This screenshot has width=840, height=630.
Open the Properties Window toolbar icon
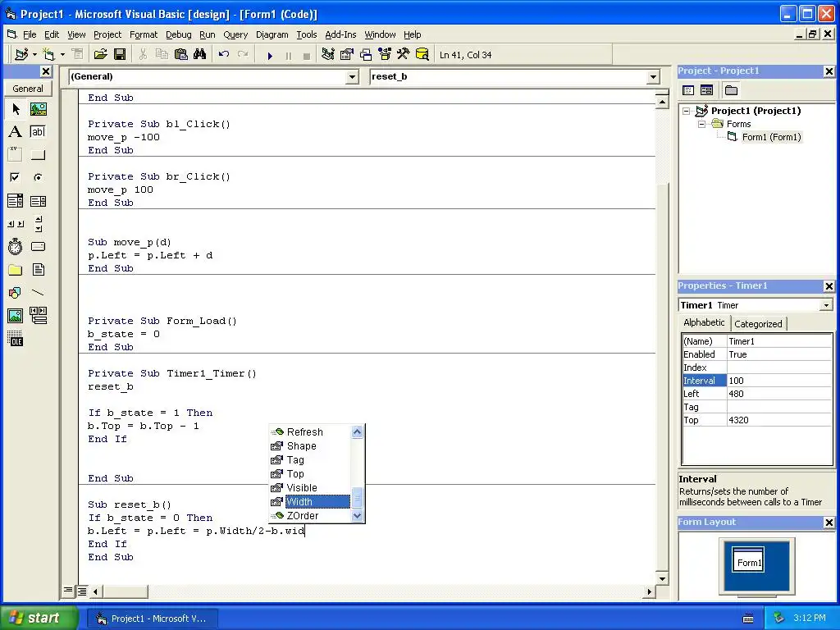click(x=347, y=54)
